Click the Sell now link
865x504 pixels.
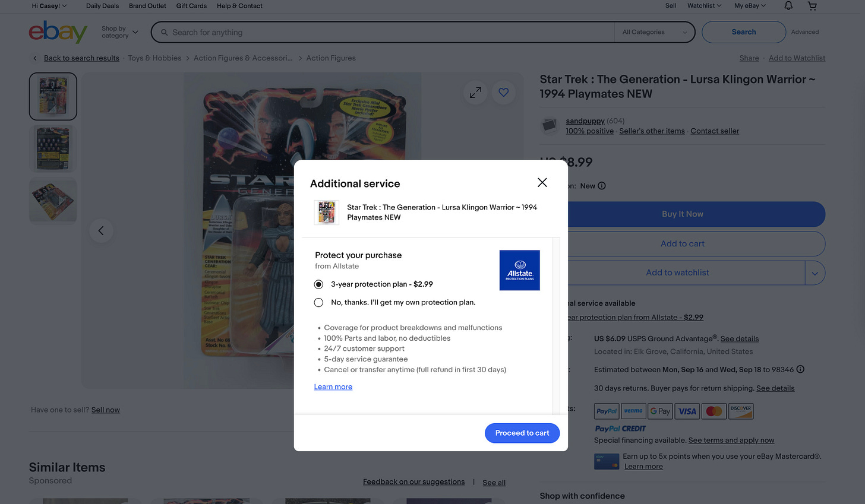106,410
